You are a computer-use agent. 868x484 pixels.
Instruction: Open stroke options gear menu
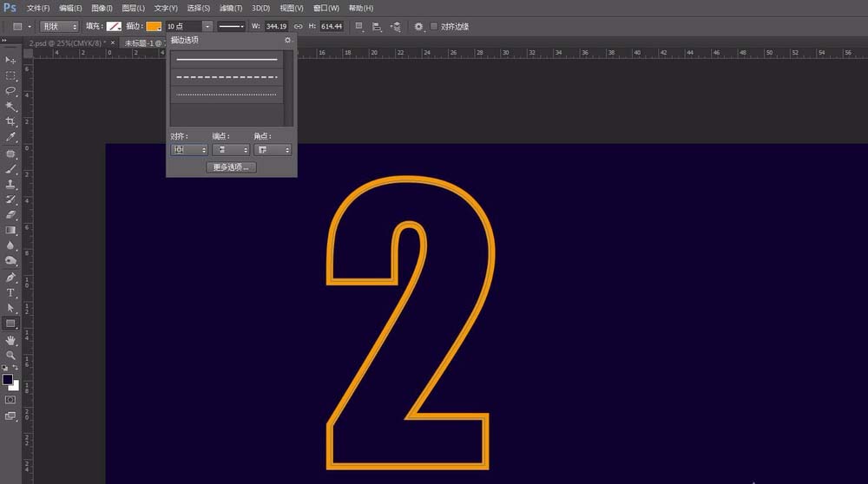point(288,40)
